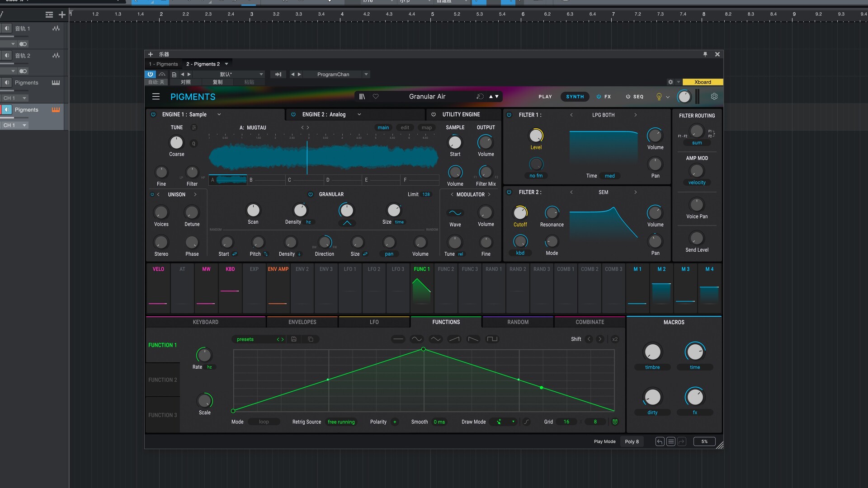Toggle the SEQ section power
This screenshot has width=868, height=488.
[x=628, y=96]
